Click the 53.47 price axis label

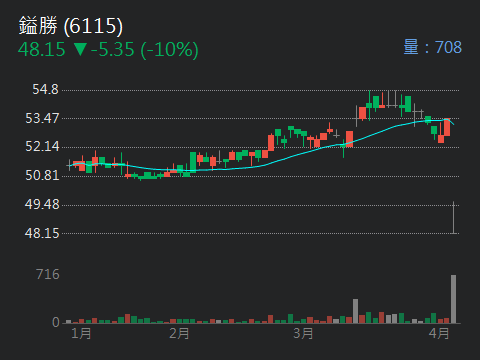click(42, 118)
